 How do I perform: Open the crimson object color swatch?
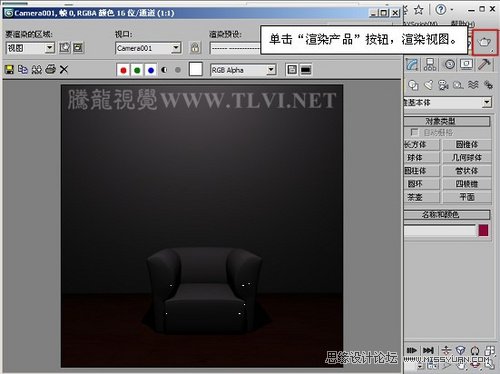click(483, 230)
